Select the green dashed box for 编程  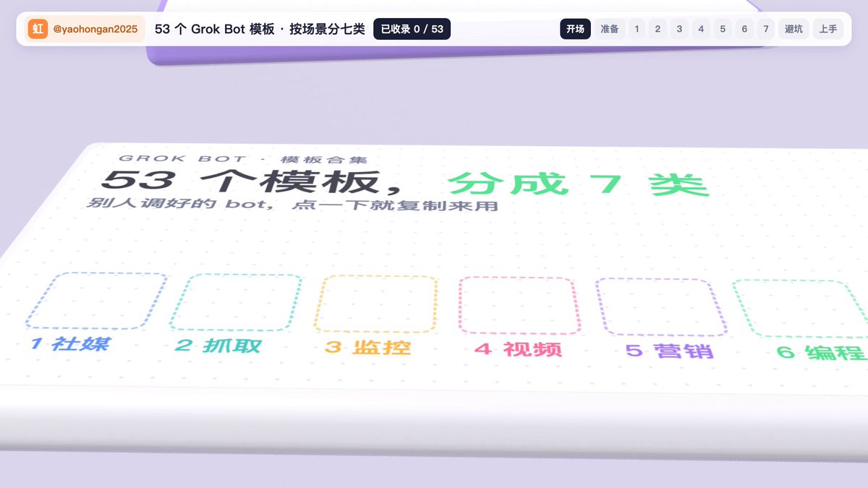tap(800, 309)
